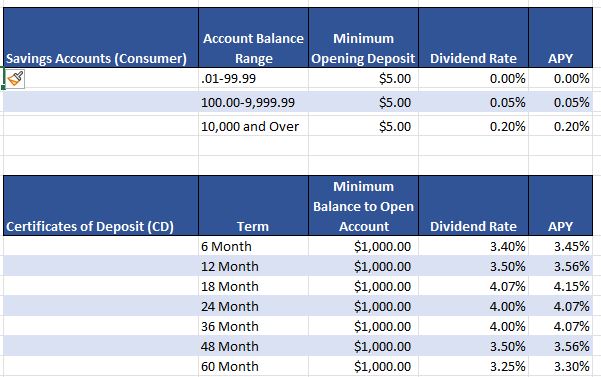Viewport: 601px width, 377px height.
Task: Select the 10,000 and Over cell
Action: [x=253, y=126]
